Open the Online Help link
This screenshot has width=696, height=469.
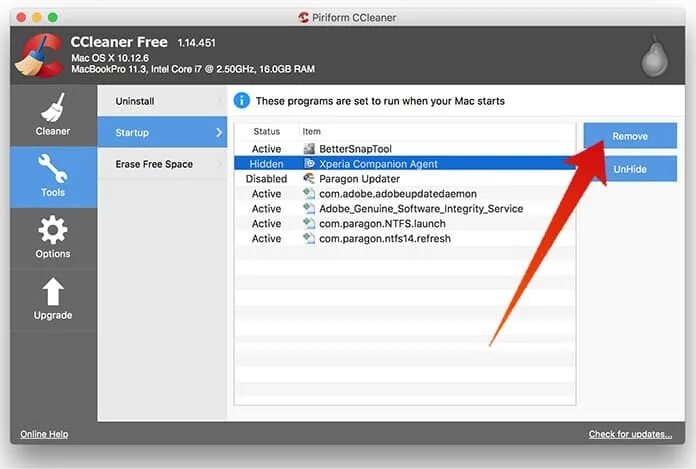coord(44,434)
